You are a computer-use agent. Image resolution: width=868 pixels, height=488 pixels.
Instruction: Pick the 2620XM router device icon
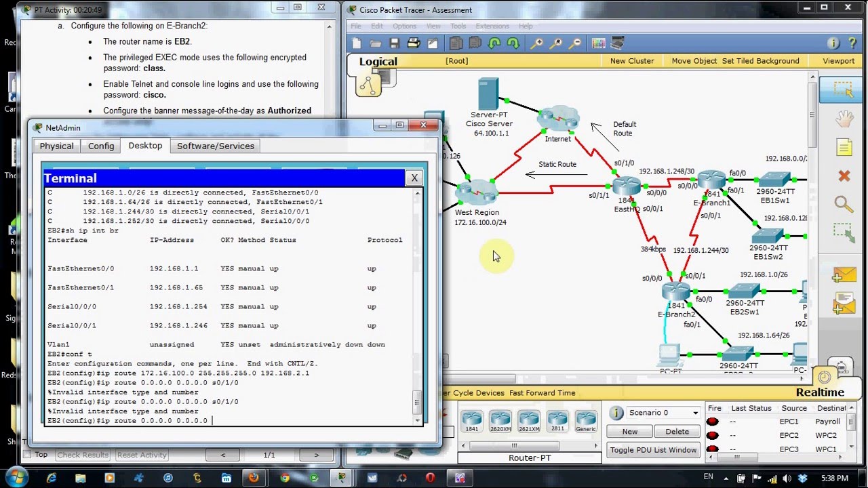coord(500,421)
